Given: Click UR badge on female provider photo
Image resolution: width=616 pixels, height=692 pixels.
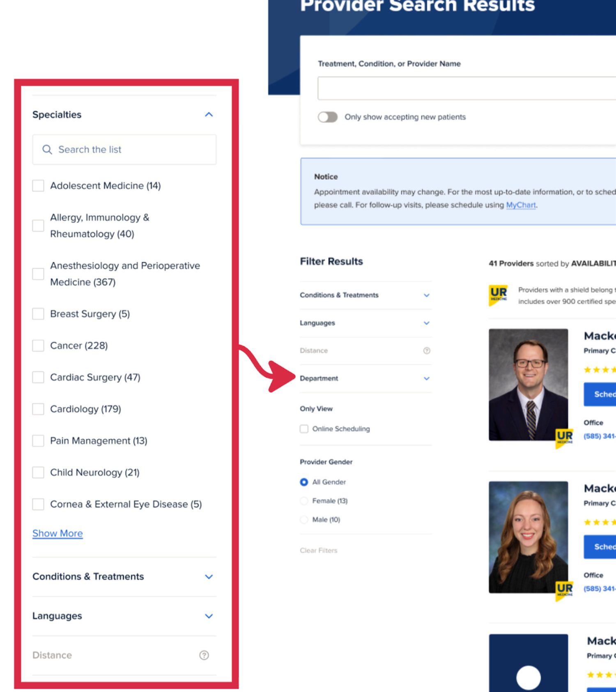Looking at the screenshot, I should click(x=564, y=591).
